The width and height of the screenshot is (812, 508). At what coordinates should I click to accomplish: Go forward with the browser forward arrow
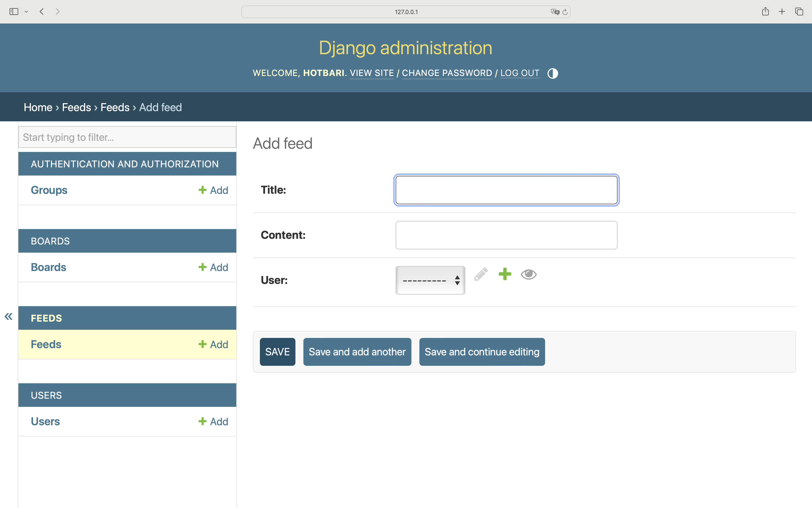(58, 12)
